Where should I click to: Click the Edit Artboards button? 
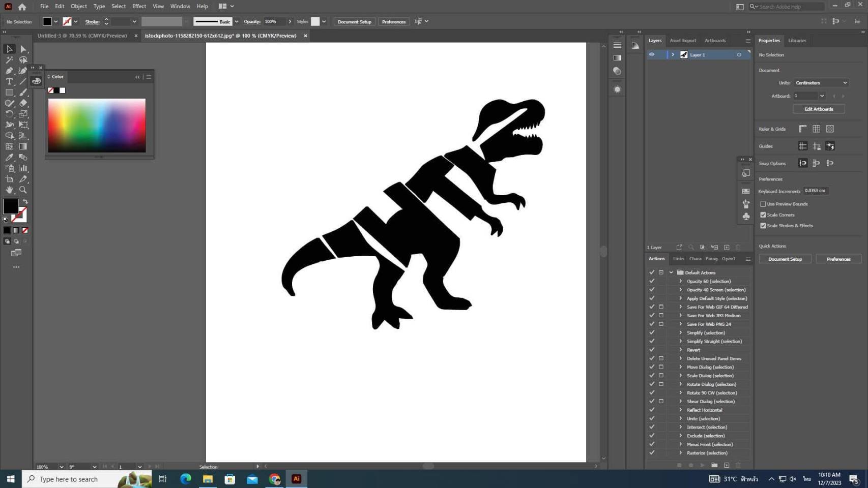click(818, 109)
